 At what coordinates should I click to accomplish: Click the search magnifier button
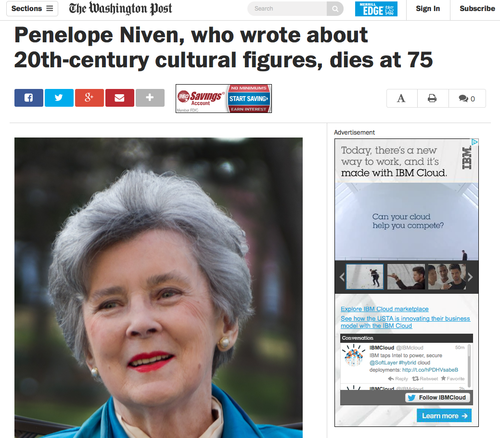tap(335, 9)
